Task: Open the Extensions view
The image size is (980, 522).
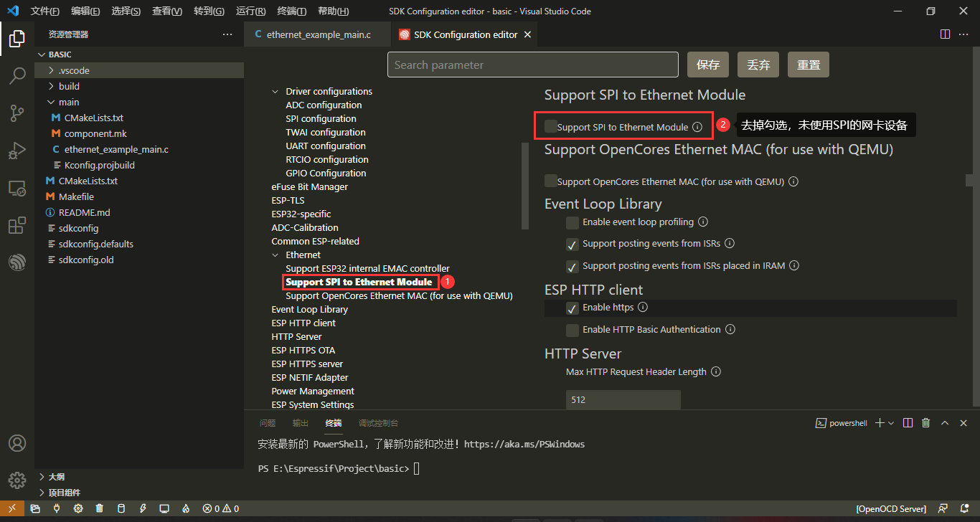Action: tap(17, 226)
